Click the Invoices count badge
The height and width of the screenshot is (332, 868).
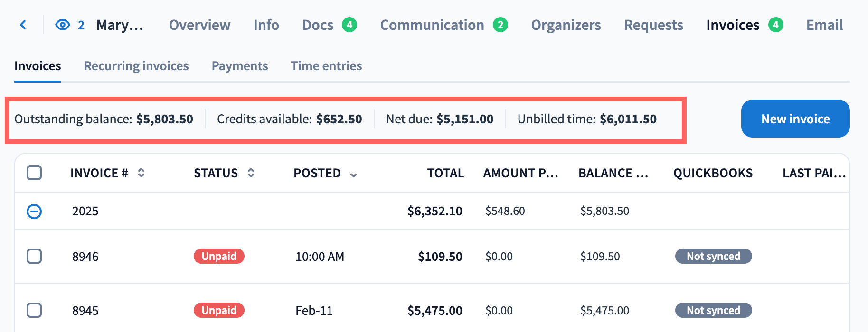775,25
